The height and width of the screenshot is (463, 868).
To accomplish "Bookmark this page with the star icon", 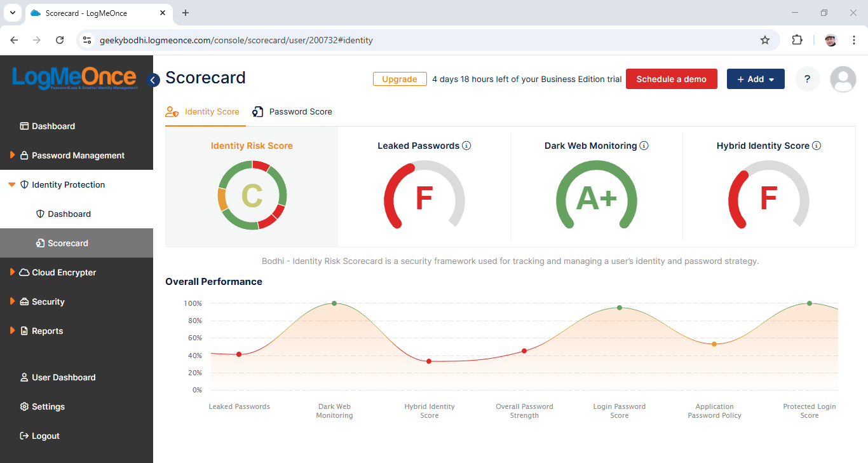I will point(765,40).
